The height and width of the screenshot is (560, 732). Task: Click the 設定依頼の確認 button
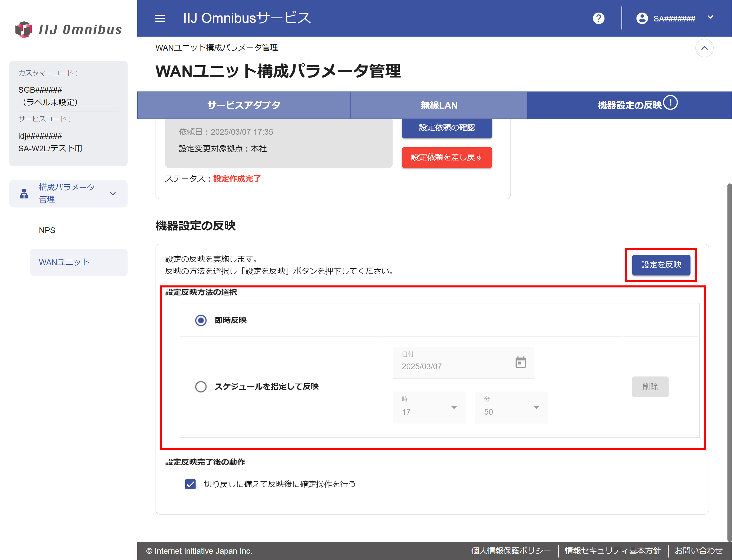click(x=447, y=128)
